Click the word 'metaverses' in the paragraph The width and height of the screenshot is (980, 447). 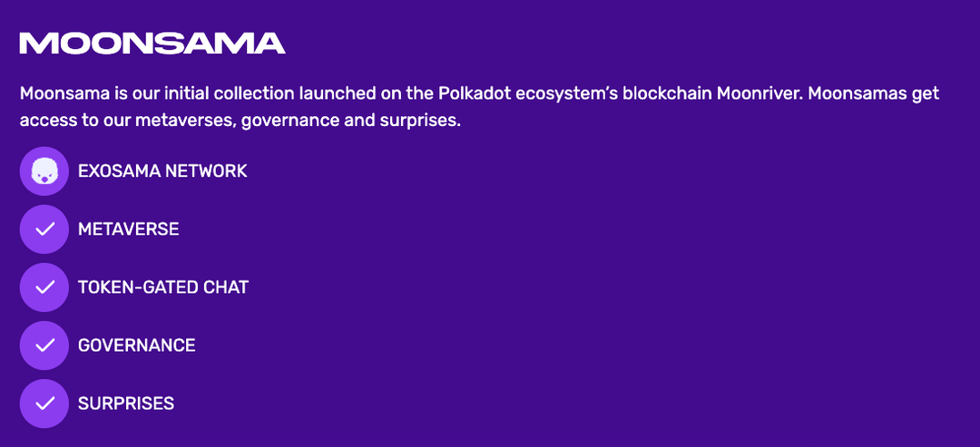[183, 121]
